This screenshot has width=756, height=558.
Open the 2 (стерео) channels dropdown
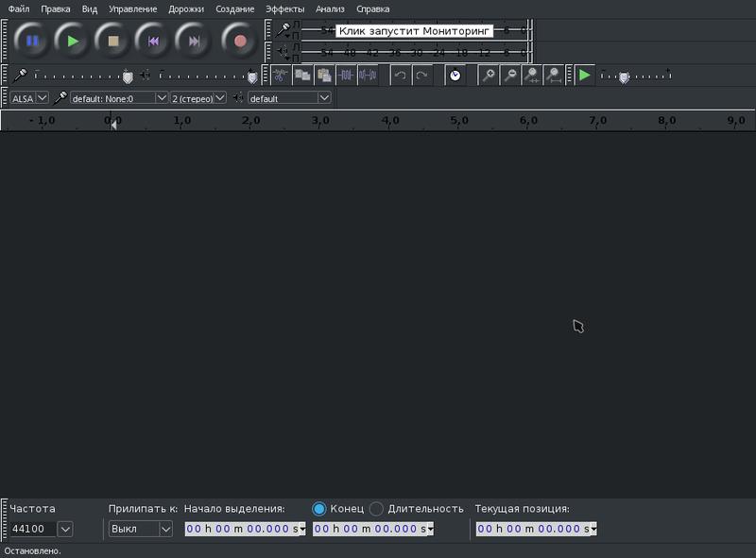tap(198, 98)
